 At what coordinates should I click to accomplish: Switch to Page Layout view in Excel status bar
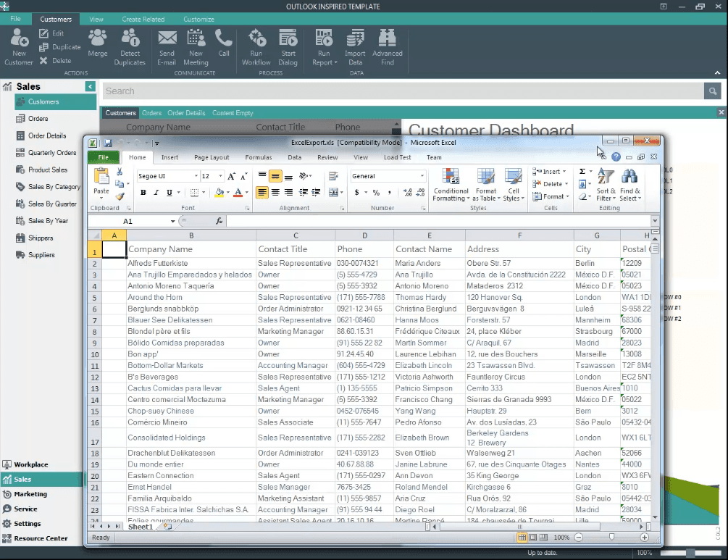click(x=533, y=538)
